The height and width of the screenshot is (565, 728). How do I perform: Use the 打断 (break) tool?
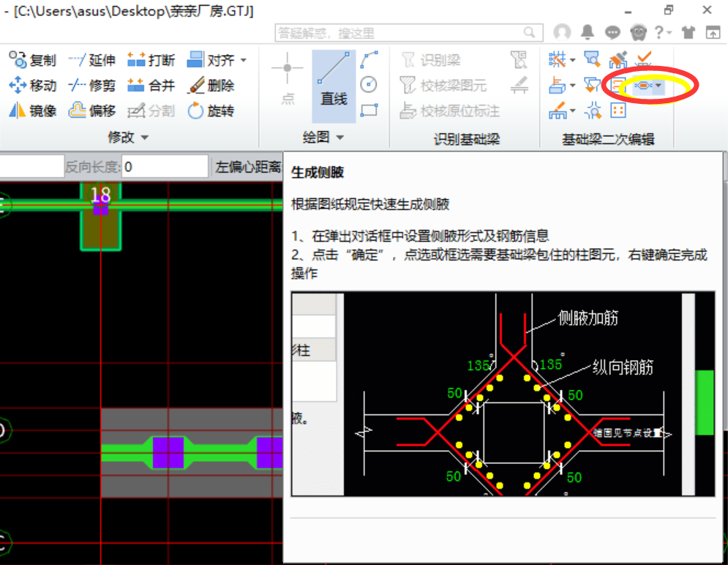(x=151, y=60)
